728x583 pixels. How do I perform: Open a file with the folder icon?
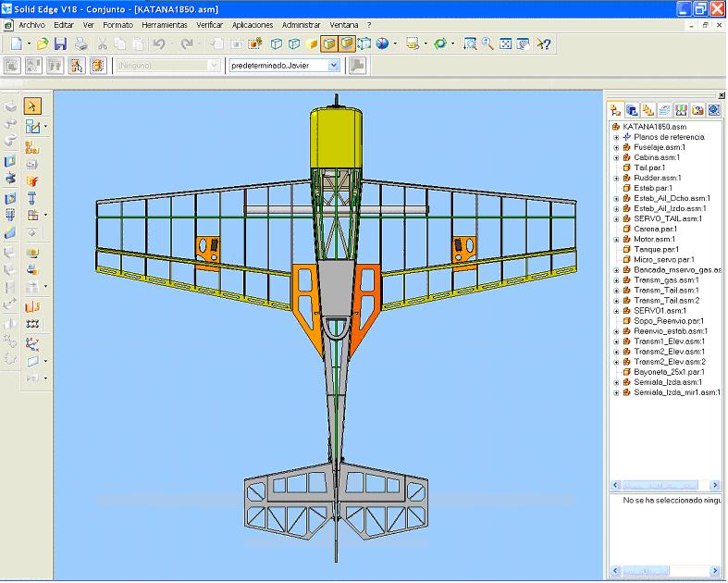(43, 43)
